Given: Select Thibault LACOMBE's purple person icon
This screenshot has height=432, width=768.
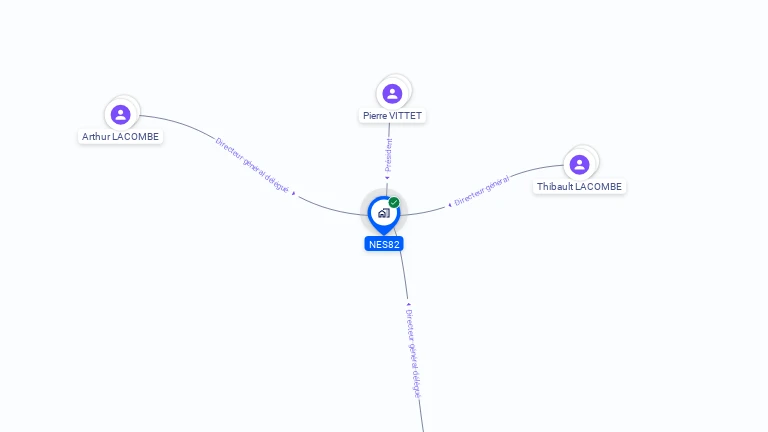Looking at the screenshot, I should 579,165.
